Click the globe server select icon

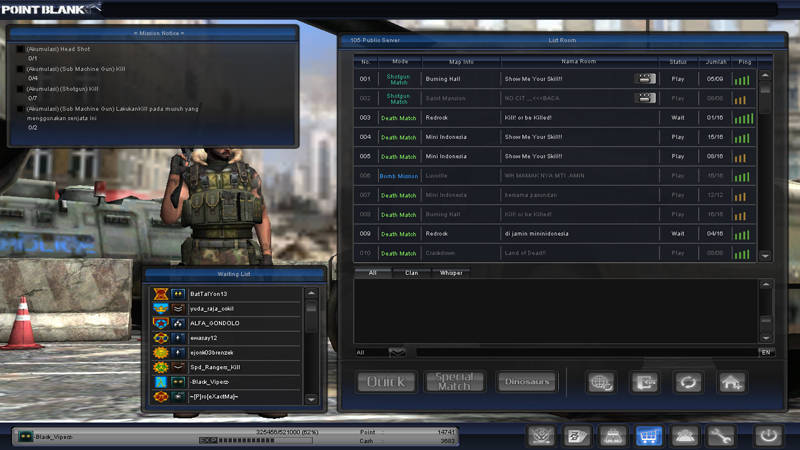pos(601,382)
